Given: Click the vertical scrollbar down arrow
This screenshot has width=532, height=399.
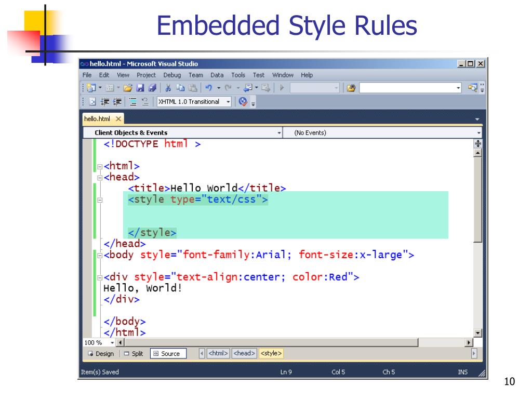Looking at the screenshot, I should coord(478,333).
